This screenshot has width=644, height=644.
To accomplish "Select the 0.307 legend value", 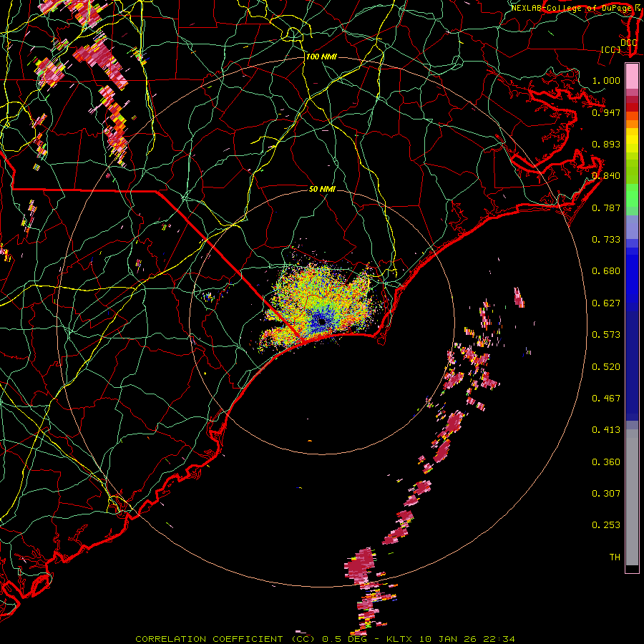I will [x=606, y=494].
